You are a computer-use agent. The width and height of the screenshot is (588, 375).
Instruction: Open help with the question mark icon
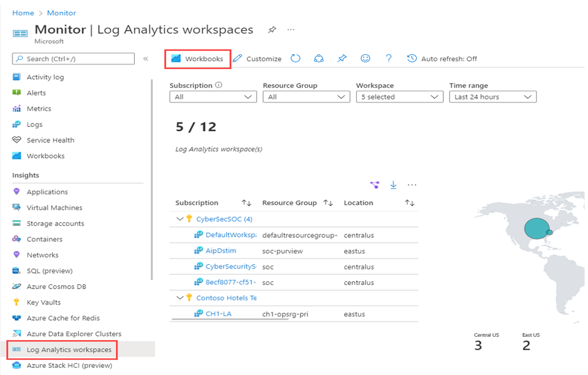(x=388, y=58)
